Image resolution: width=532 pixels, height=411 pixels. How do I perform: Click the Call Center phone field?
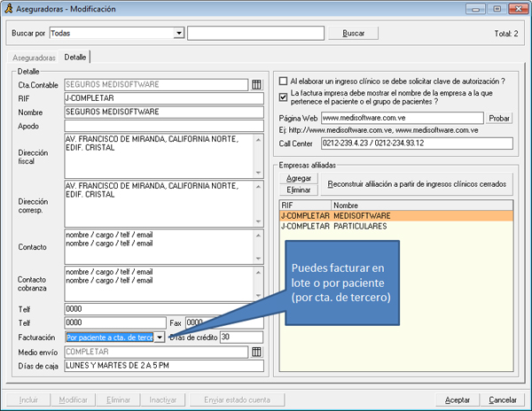pos(416,143)
